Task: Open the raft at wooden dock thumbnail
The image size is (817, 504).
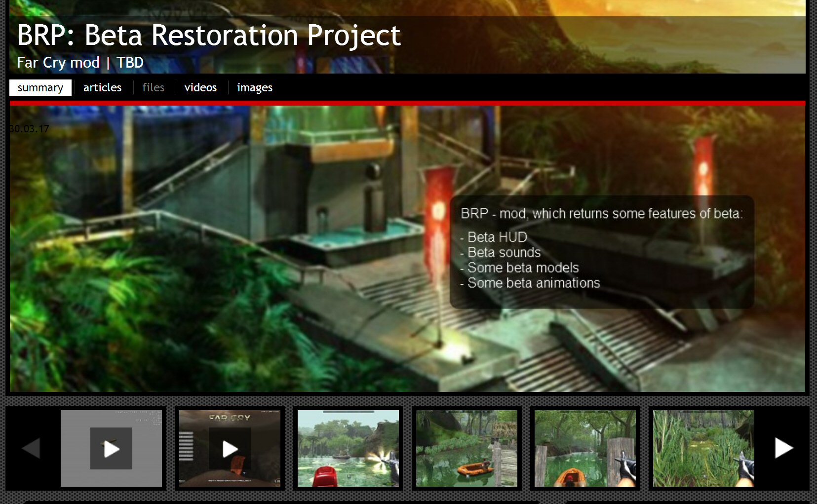Action: click(585, 448)
